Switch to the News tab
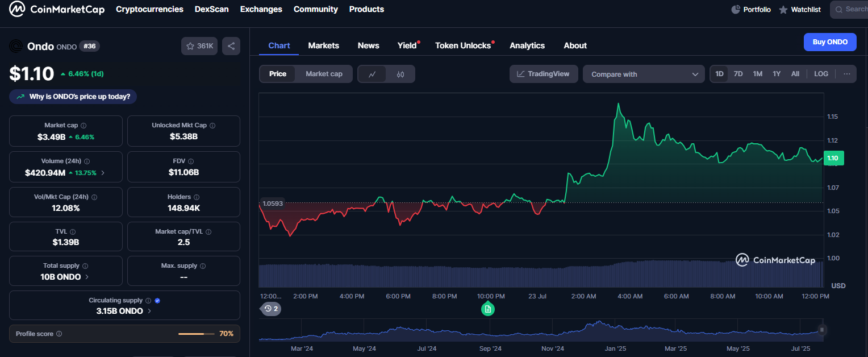Screen dimensions: 868x357 [369, 45]
